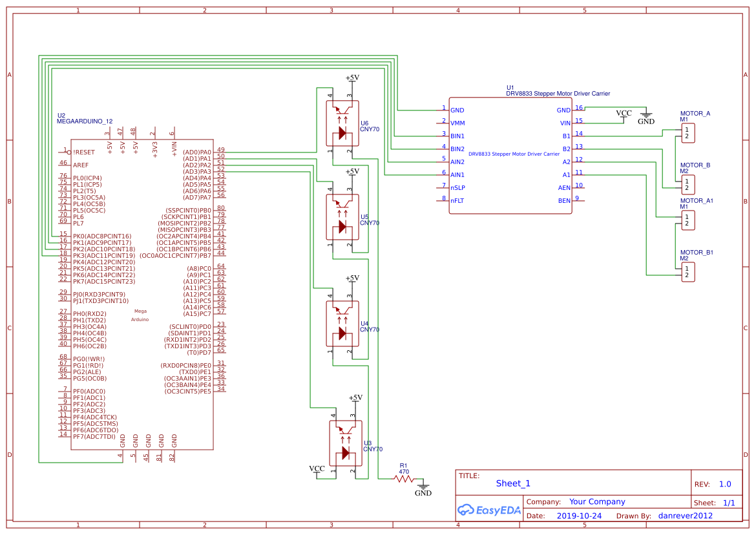This screenshot has height=535, width=756.
Task: Click the MEGAARDUINO_12 component name
Action: 85,121
